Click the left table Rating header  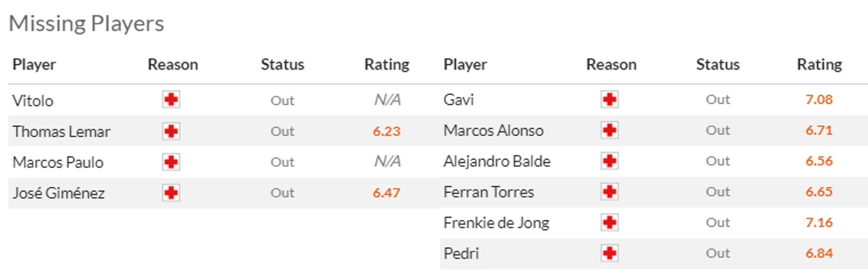[386, 64]
